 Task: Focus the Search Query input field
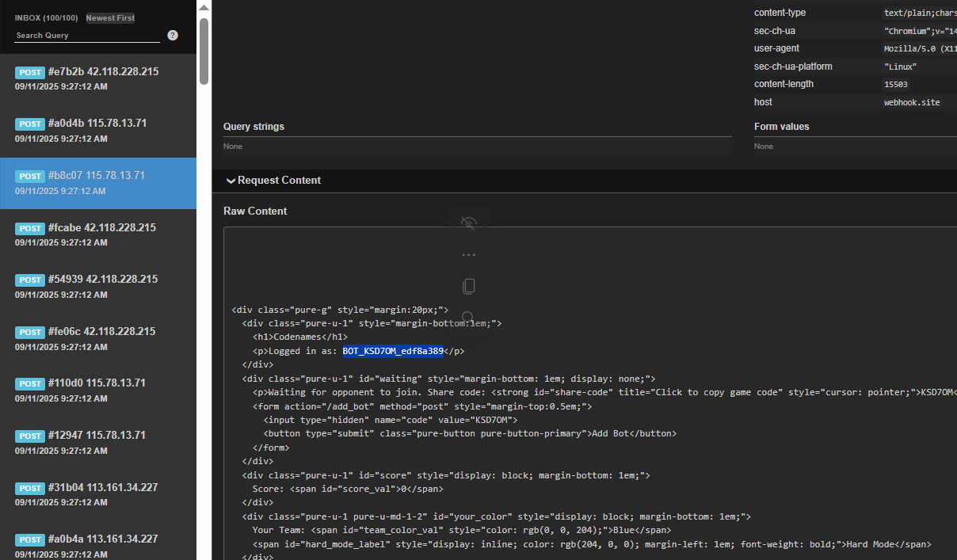[87, 36]
